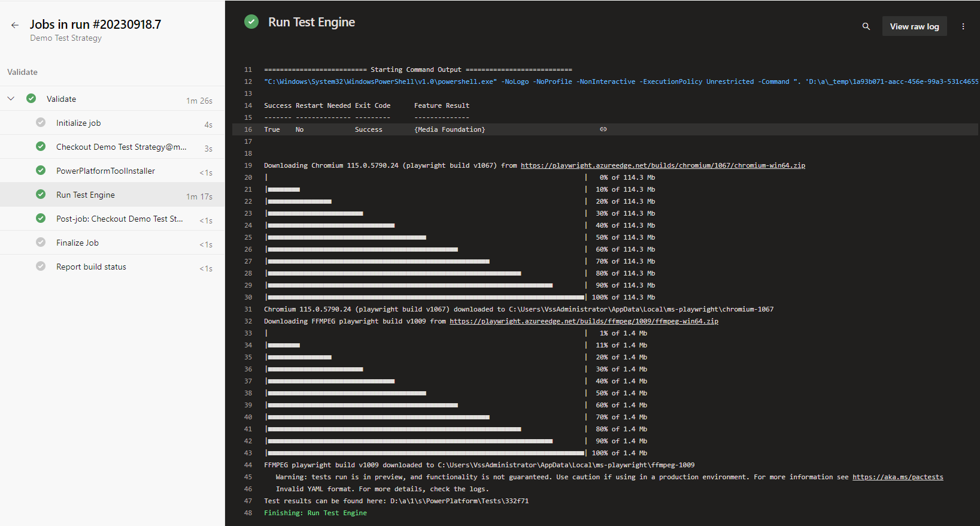The width and height of the screenshot is (980, 526).
Task: Open the Report build status step
Action: pyautogui.click(x=113, y=267)
